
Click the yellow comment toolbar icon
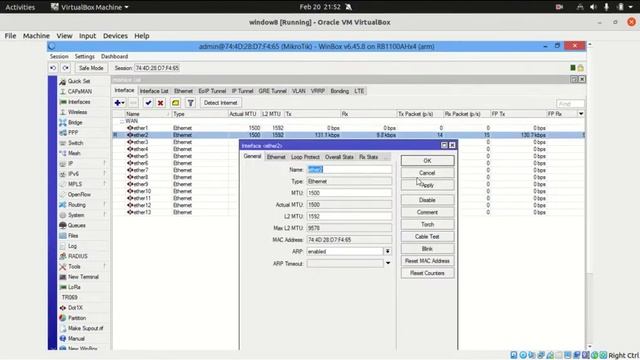pyautogui.click(x=176, y=103)
